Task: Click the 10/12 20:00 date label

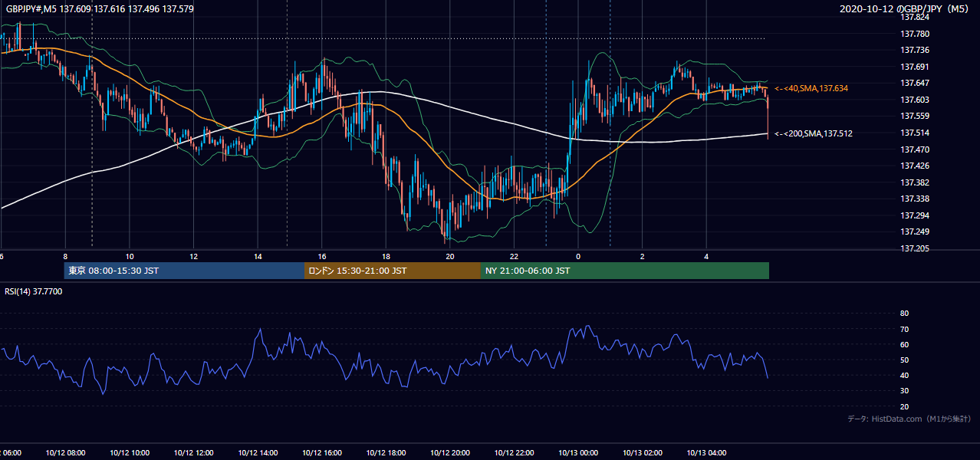Action: pos(449,453)
